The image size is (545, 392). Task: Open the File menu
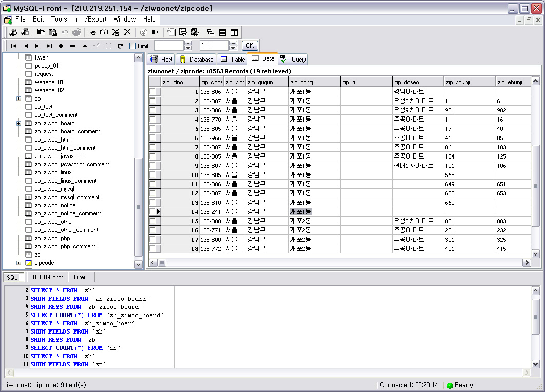(21, 19)
